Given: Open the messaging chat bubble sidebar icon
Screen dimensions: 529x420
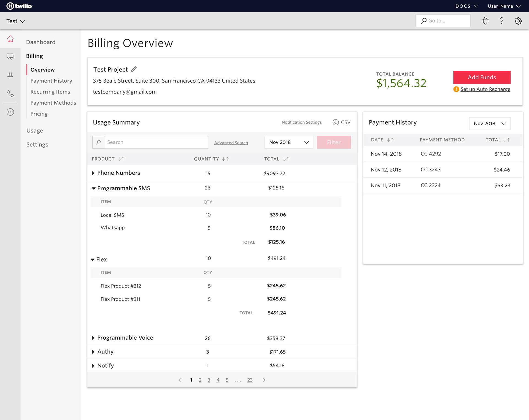Looking at the screenshot, I should [10, 57].
